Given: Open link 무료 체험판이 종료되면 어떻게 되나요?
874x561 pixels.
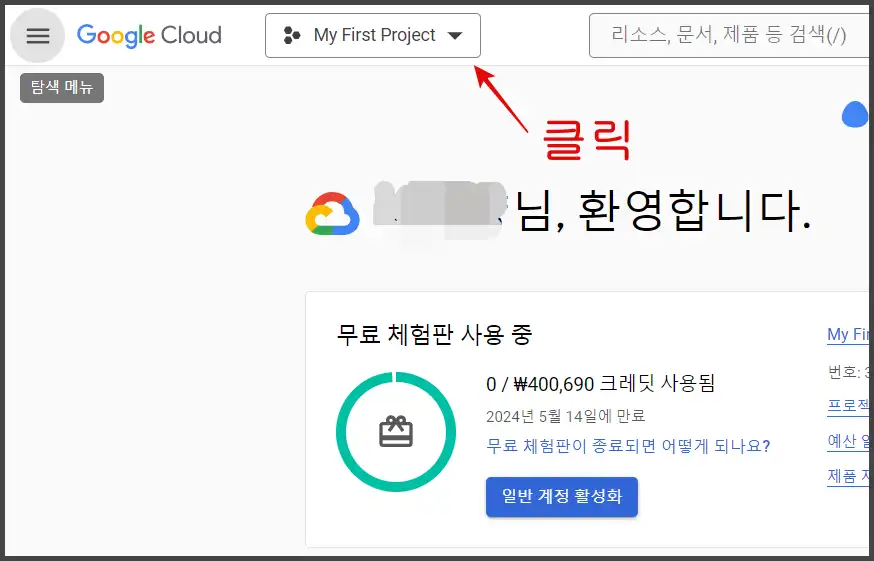Looking at the screenshot, I should pyautogui.click(x=628, y=446).
